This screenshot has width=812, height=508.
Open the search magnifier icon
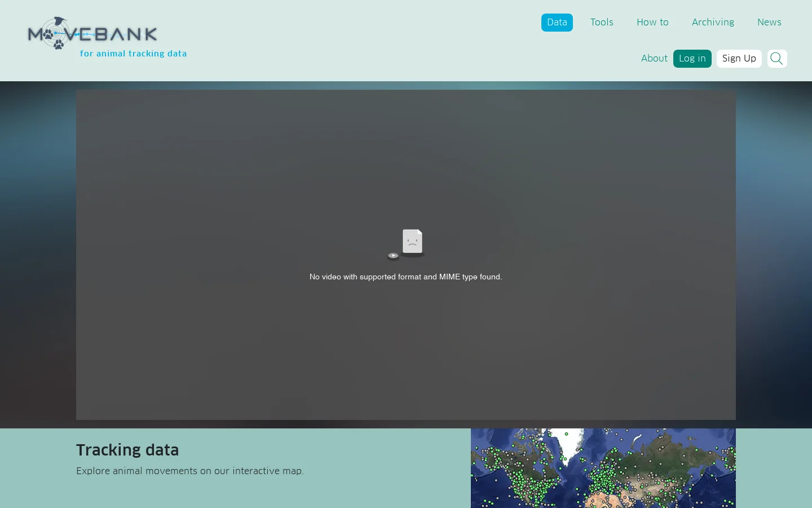777,59
